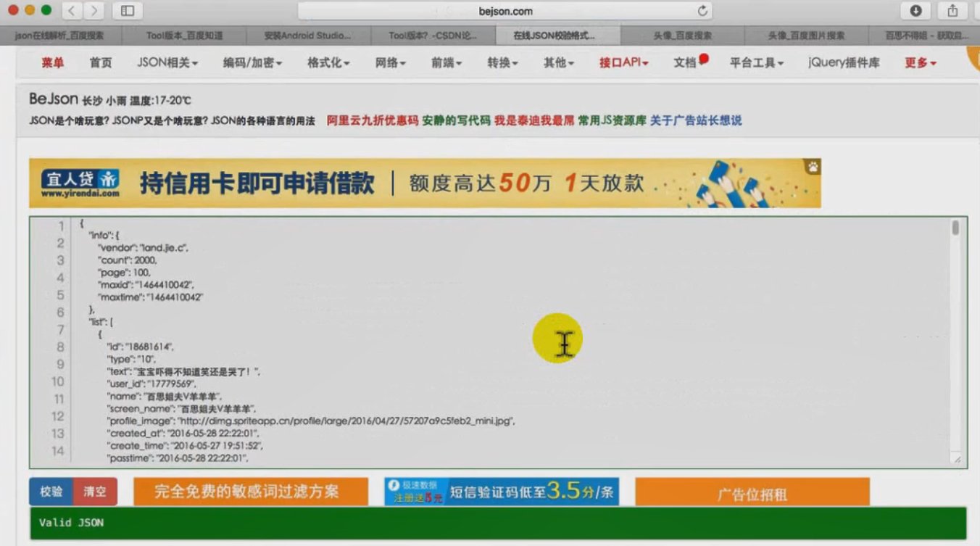Image resolution: width=980 pixels, height=546 pixels.
Task: Open 文档 with the red notification dot
Action: point(689,62)
